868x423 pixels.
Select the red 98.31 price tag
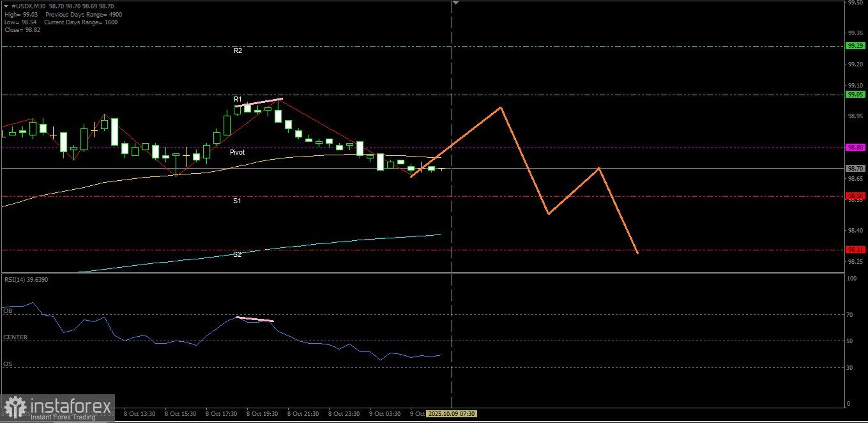(855, 250)
